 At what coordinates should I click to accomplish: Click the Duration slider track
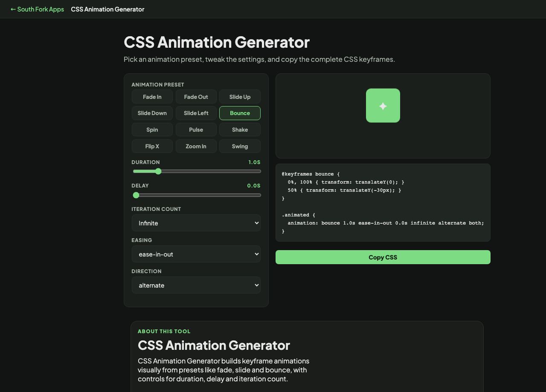pos(197,171)
